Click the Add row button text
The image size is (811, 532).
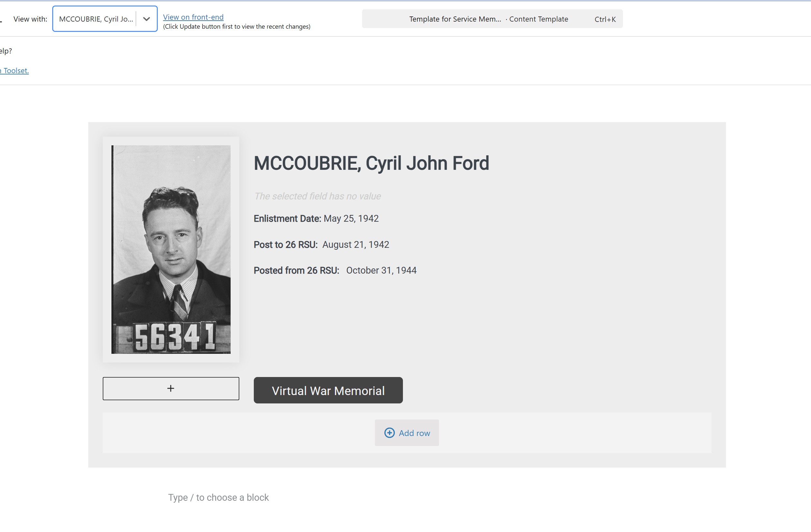[x=414, y=433]
